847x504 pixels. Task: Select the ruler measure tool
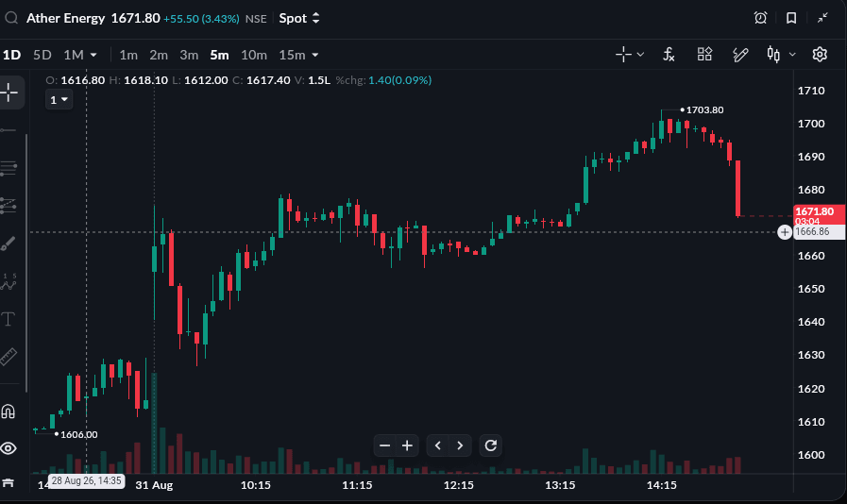8,357
